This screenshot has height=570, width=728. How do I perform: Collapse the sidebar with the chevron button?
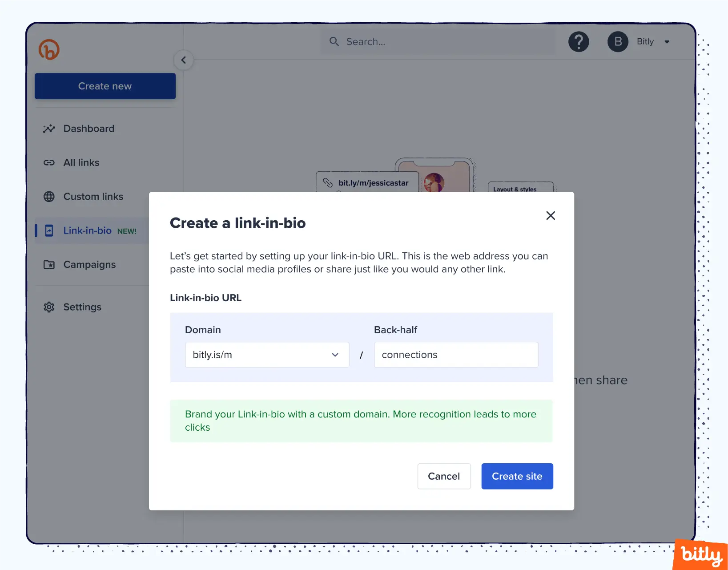(183, 60)
